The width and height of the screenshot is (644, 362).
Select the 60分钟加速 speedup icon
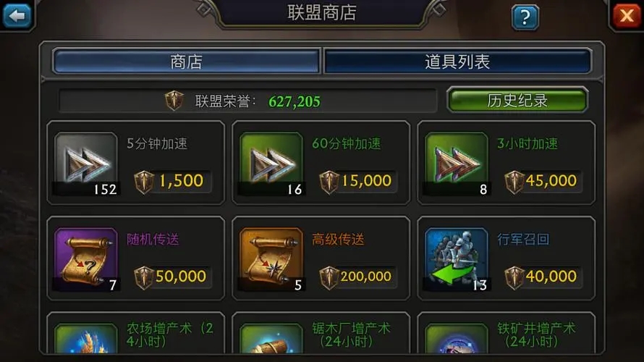point(271,164)
